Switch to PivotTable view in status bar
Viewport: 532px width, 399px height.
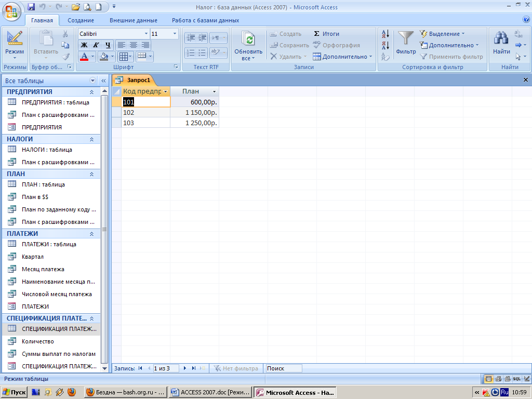(498, 379)
